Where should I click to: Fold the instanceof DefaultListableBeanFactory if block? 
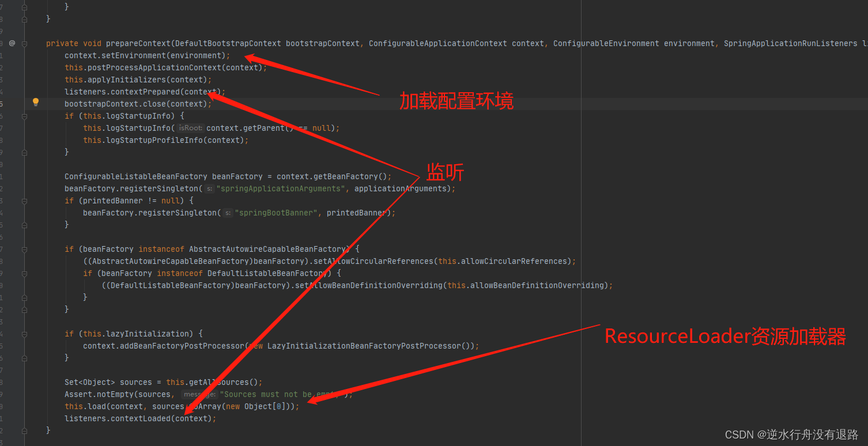[x=24, y=273]
